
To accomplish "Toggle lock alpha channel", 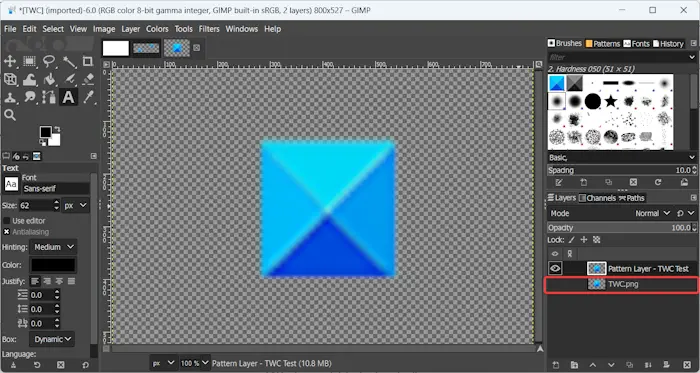I will click(596, 240).
